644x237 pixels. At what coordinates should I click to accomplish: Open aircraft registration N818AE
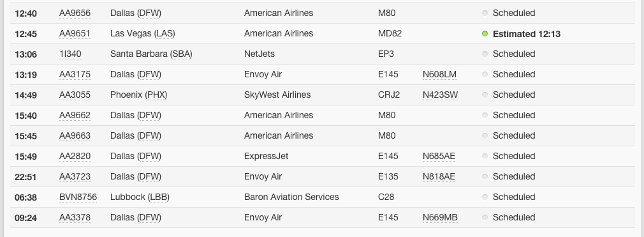pyautogui.click(x=439, y=176)
